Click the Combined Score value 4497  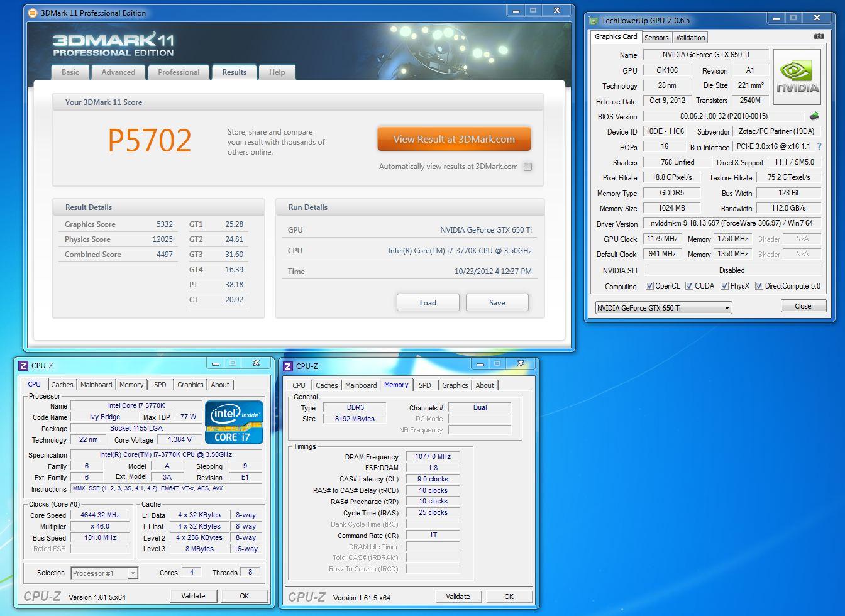165,255
